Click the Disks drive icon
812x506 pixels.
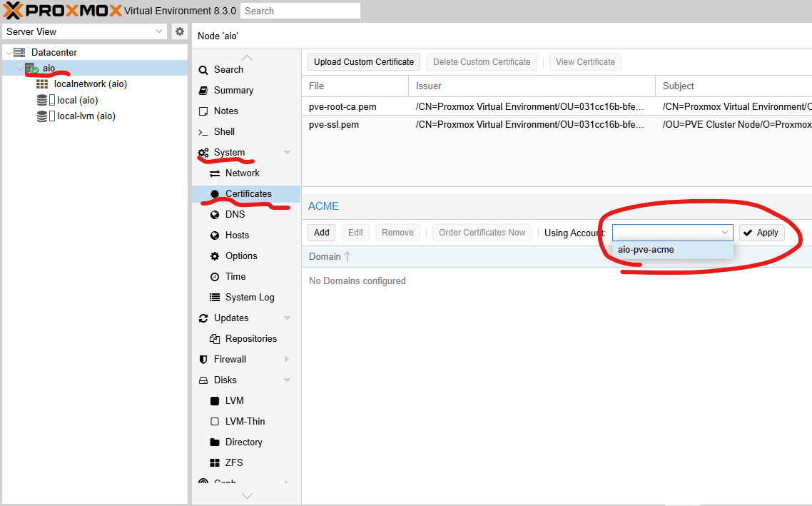tap(203, 380)
